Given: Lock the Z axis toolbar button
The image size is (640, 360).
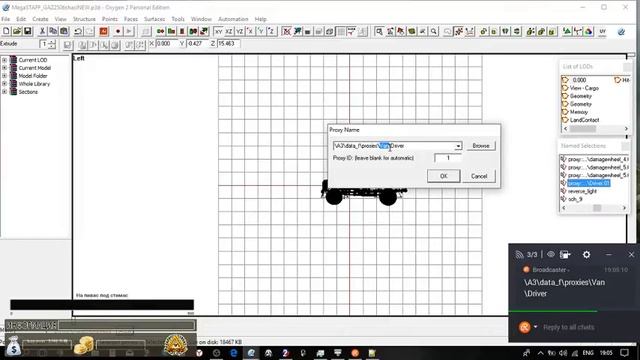Looking at the screenshot, I should coord(271,31).
